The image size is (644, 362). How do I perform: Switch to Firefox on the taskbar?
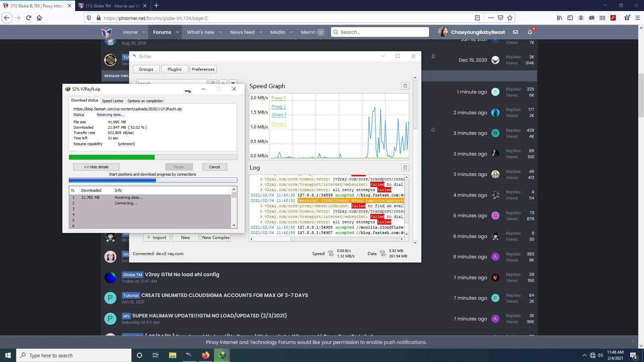(x=205, y=355)
